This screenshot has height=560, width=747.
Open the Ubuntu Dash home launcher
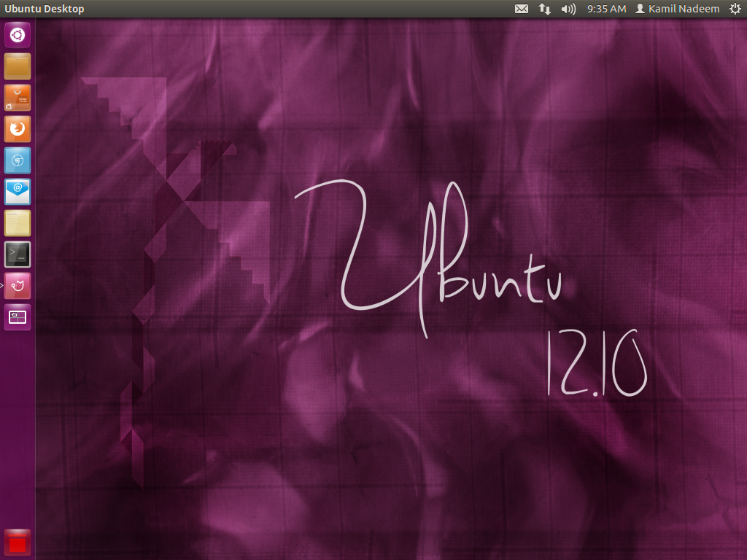[18, 35]
